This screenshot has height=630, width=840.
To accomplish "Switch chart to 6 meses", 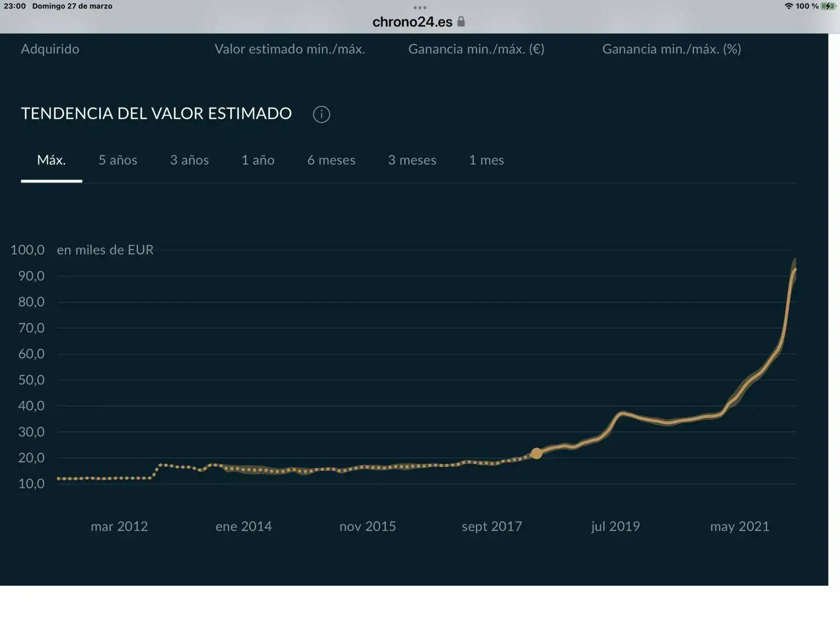I will 331,160.
